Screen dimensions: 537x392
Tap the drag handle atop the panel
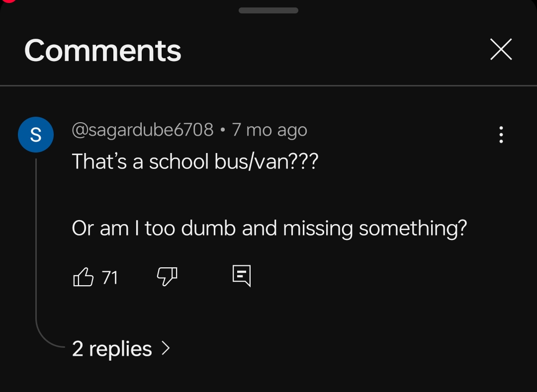pos(268,10)
